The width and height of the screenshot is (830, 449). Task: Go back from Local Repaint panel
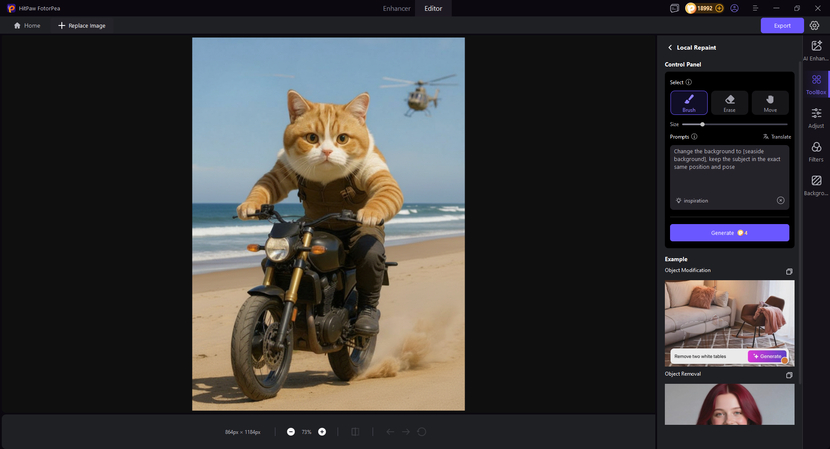[x=670, y=48]
